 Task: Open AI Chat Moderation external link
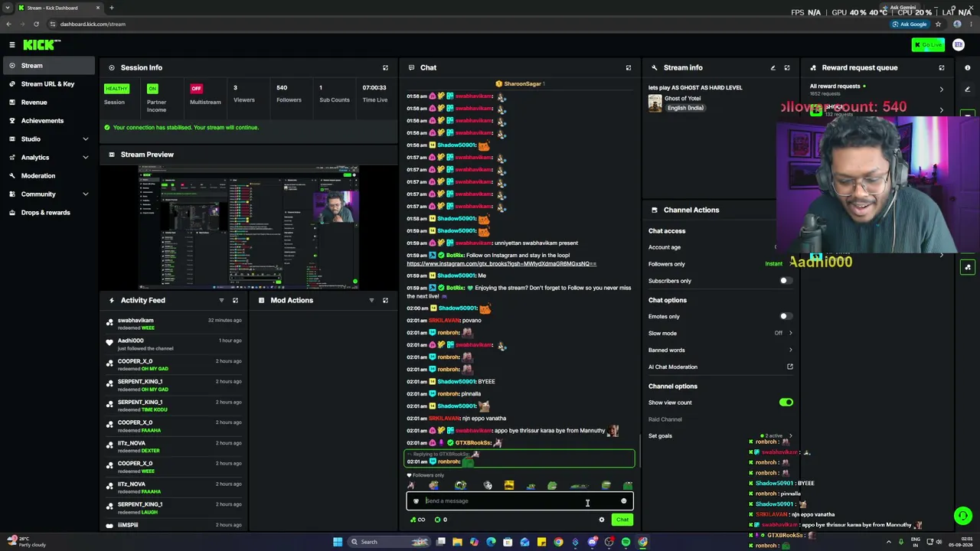click(790, 367)
